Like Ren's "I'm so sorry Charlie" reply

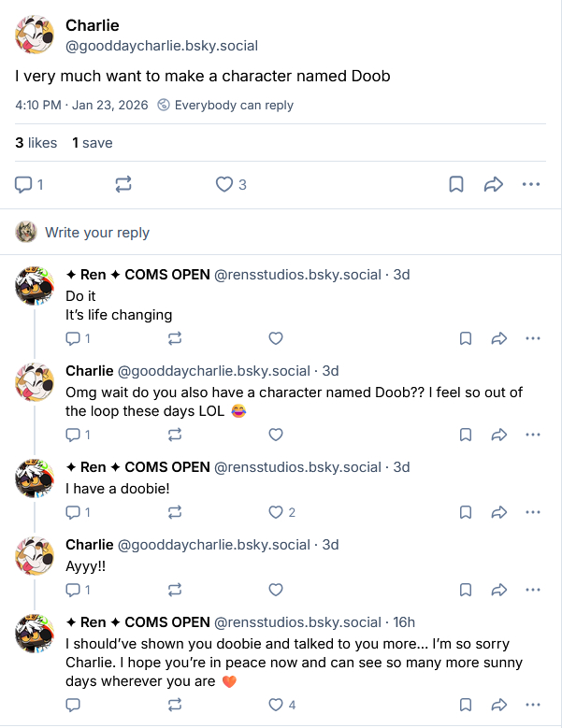(x=276, y=706)
